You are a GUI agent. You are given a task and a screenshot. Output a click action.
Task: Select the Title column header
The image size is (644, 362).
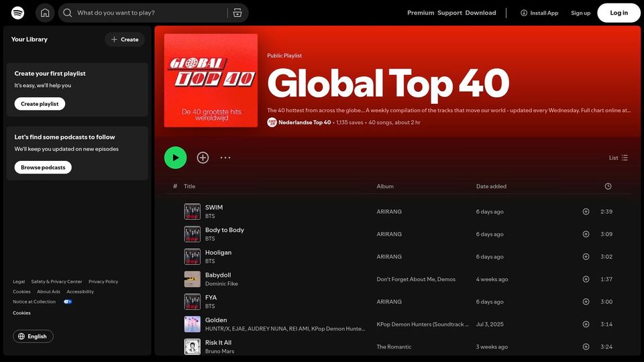click(189, 186)
